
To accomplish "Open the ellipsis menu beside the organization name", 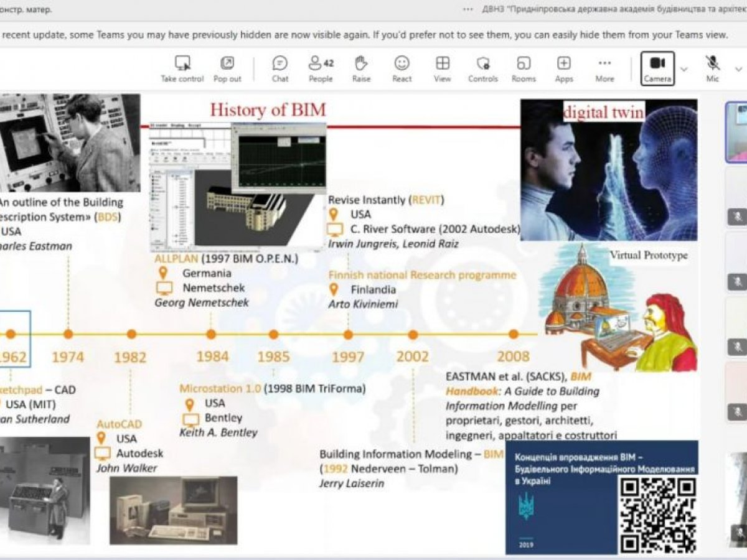I will 468,9.
